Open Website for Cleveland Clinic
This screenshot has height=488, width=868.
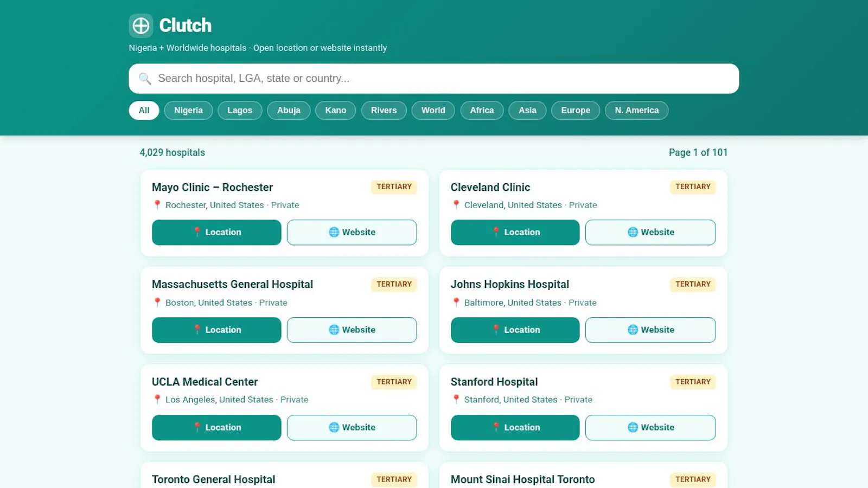(x=650, y=232)
